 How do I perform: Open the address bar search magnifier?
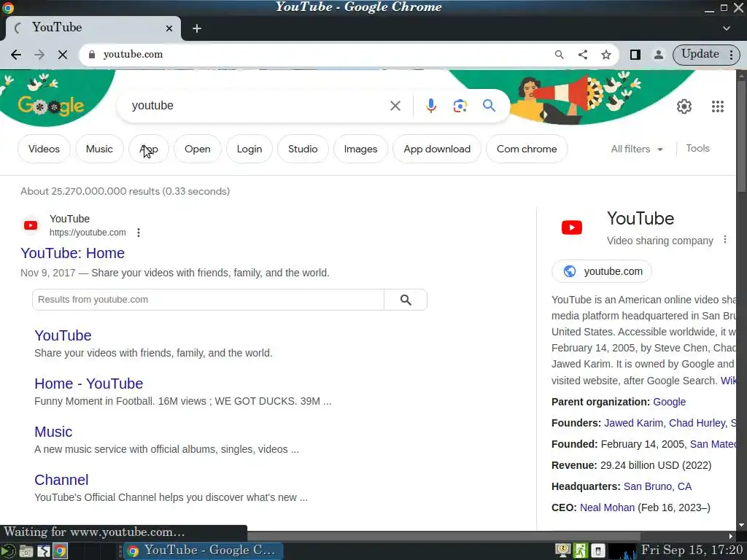pyautogui.click(x=560, y=55)
